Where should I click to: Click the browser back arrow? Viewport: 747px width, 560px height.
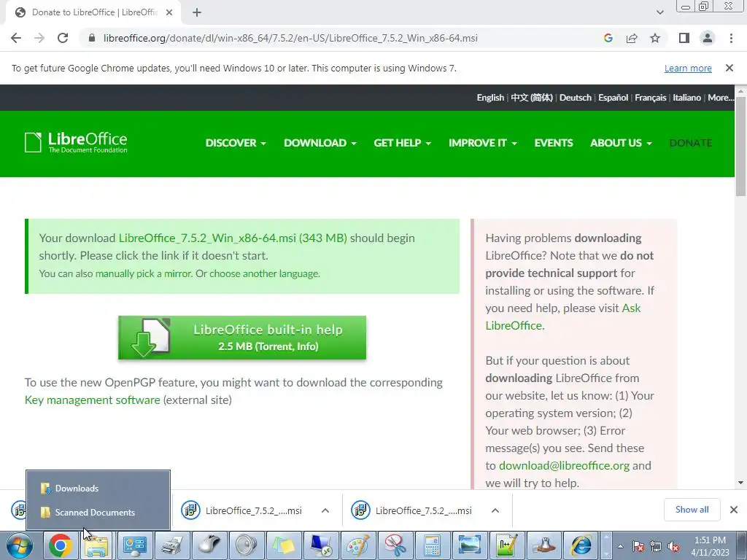click(16, 38)
